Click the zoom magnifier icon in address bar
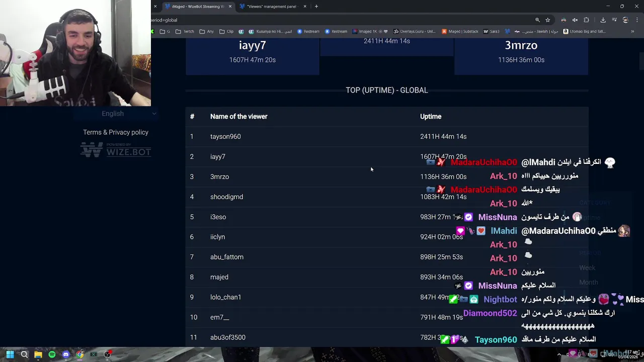The width and height of the screenshot is (644, 362). (x=537, y=20)
